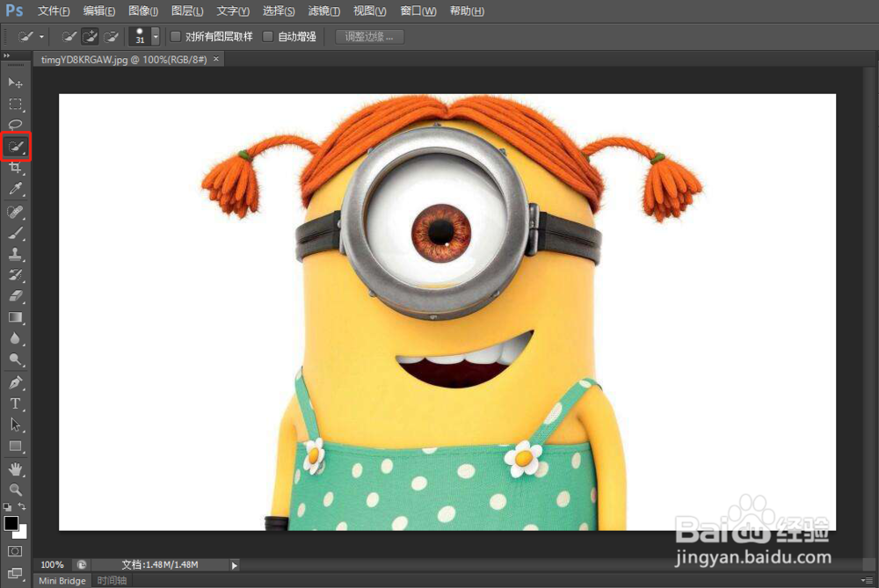The height and width of the screenshot is (588, 879).
Task: Swap foreground and background colors
Action: (22, 507)
